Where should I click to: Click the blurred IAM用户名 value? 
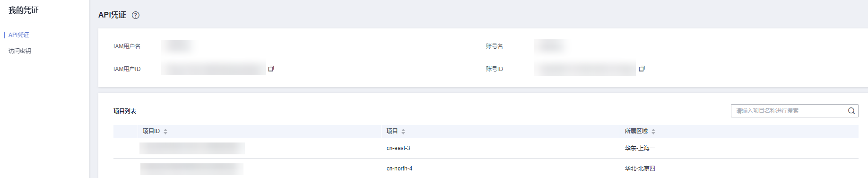178,46
